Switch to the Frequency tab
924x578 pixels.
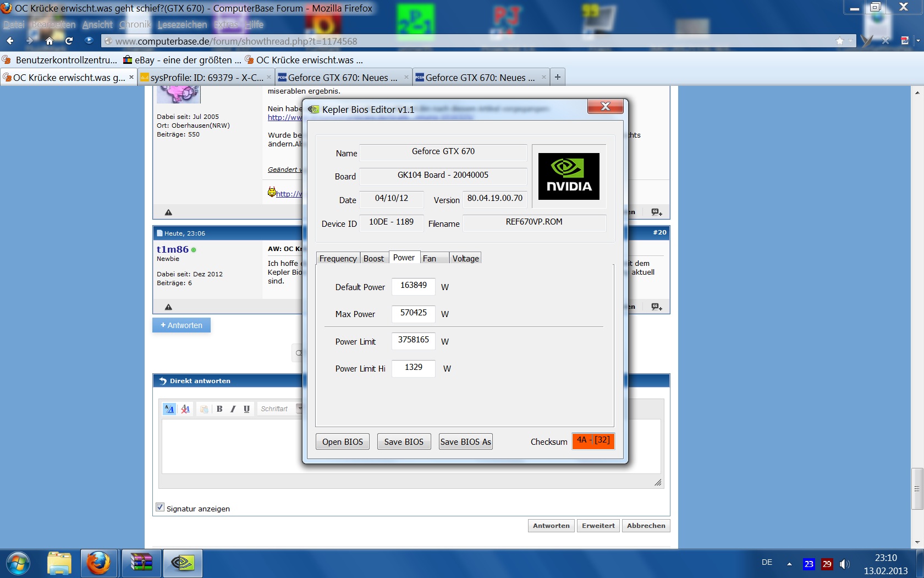[338, 258]
